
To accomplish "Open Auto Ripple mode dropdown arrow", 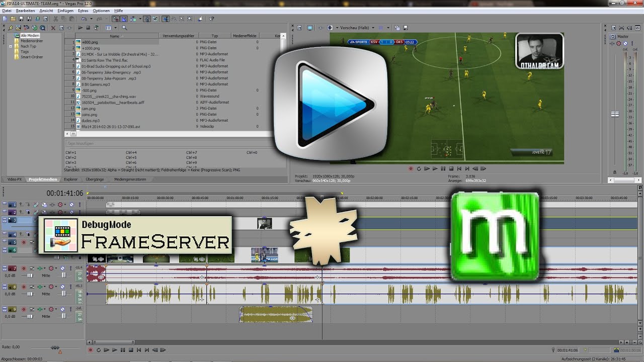I will pos(140,19).
